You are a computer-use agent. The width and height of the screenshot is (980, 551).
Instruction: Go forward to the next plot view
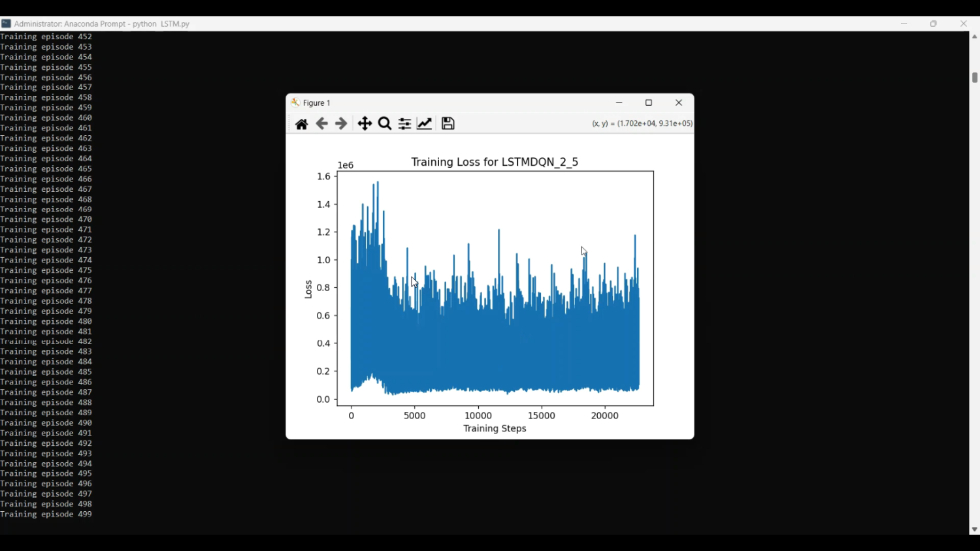click(x=341, y=123)
